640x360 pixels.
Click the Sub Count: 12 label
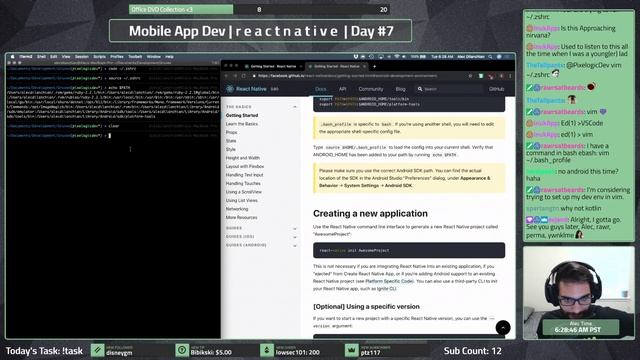point(472,351)
